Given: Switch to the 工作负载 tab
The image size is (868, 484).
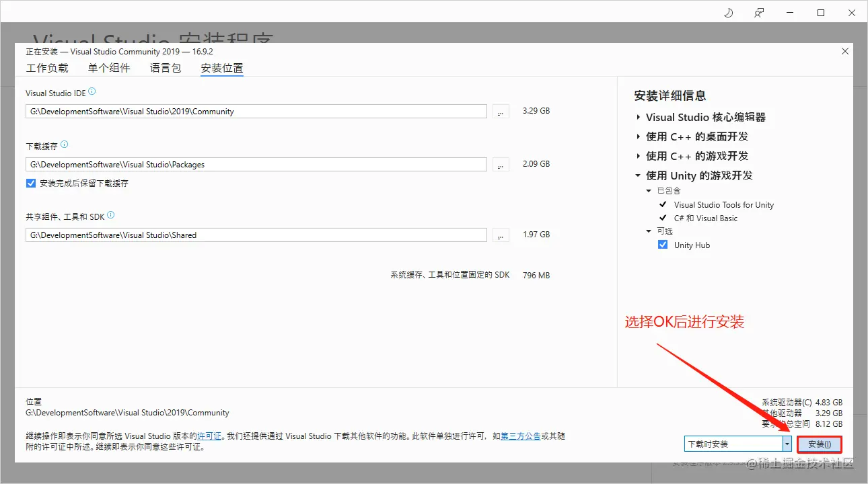Looking at the screenshot, I should click(x=47, y=68).
